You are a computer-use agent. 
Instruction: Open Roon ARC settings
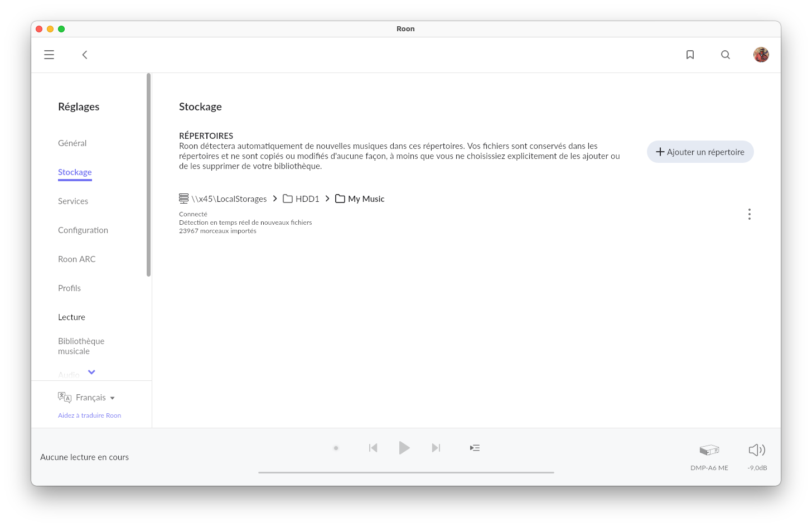pos(77,259)
